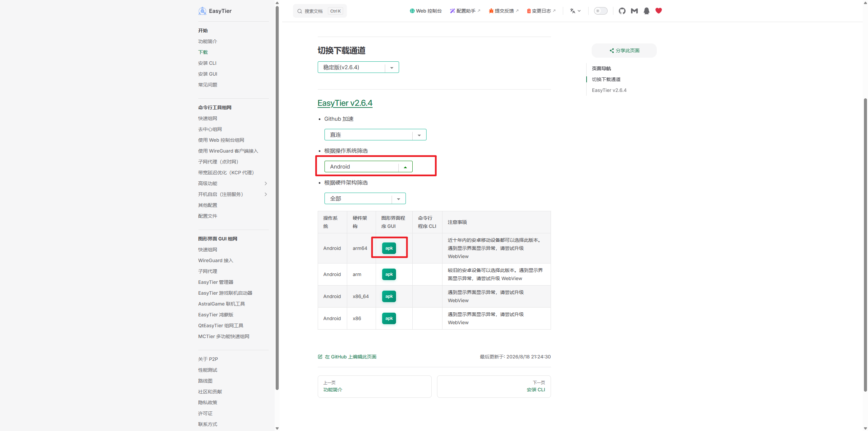Click 在 GitHub 上编辑此页面 link
The width and height of the screenshot is (868, 431).
347,357
